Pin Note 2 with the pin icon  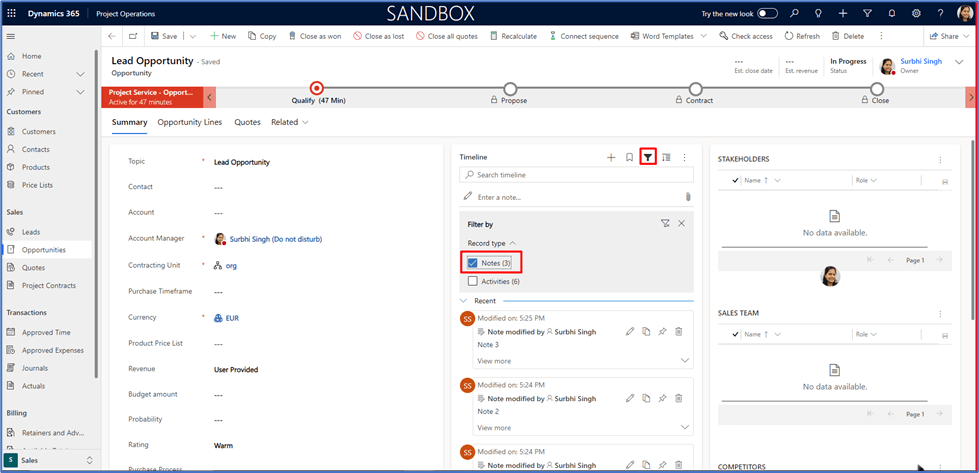click(x=662, y=398)
